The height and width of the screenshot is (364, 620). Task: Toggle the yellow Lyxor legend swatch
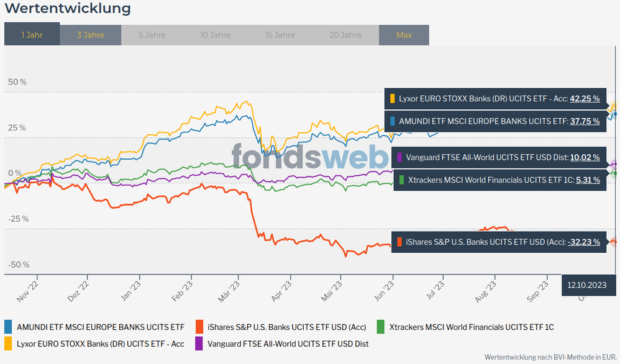tap(8, 344)
